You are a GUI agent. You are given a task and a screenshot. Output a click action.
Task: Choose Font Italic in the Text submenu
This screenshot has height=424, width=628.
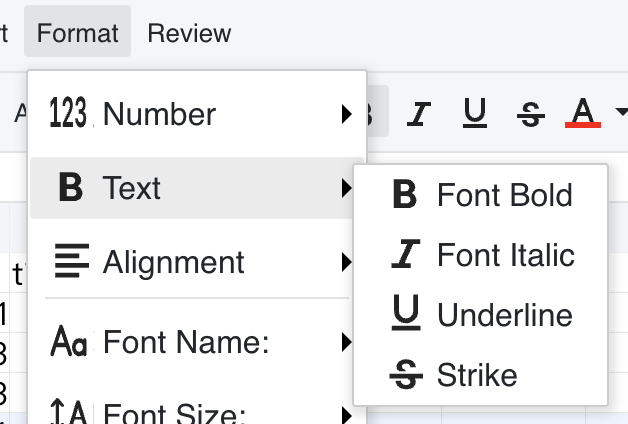tap(505, 255)
